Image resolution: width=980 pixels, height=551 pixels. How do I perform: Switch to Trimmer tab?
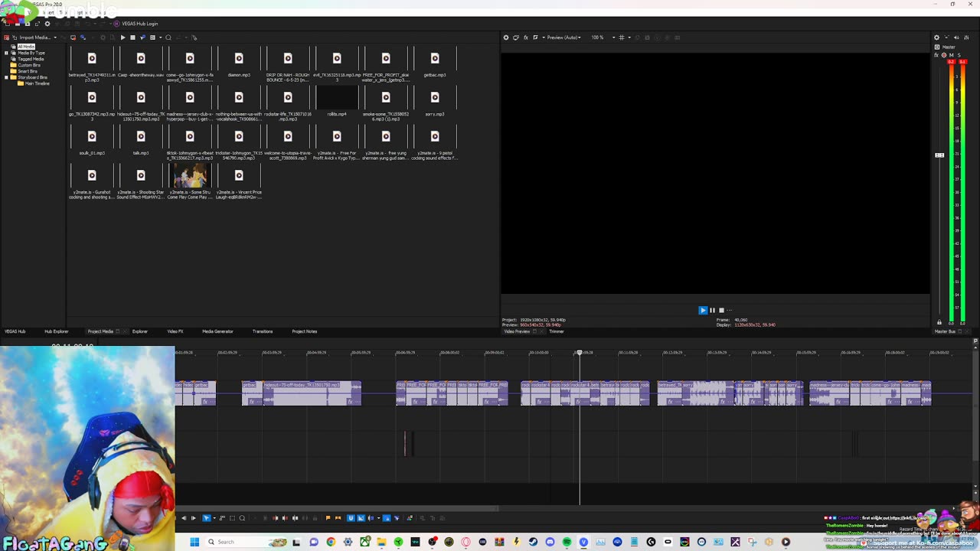tap(557, 331)
